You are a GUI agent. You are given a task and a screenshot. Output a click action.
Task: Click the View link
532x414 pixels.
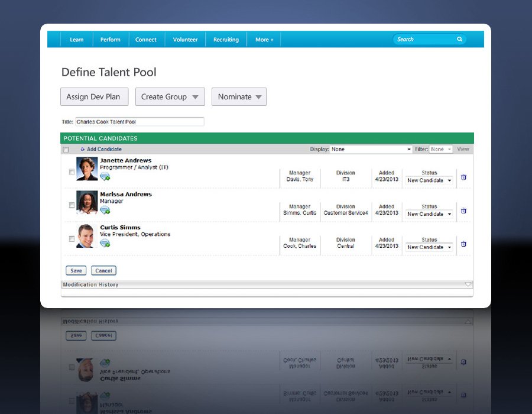click(463, 149)
